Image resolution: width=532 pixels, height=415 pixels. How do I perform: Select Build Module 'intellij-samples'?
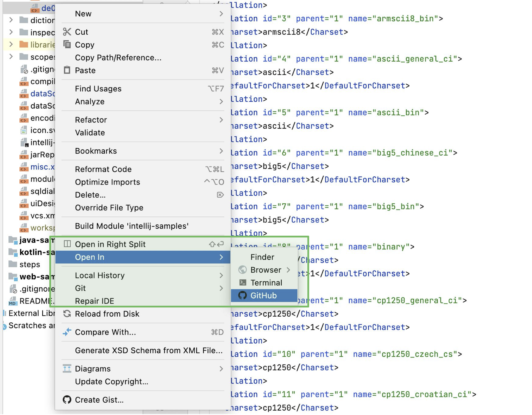click(142, 226)
